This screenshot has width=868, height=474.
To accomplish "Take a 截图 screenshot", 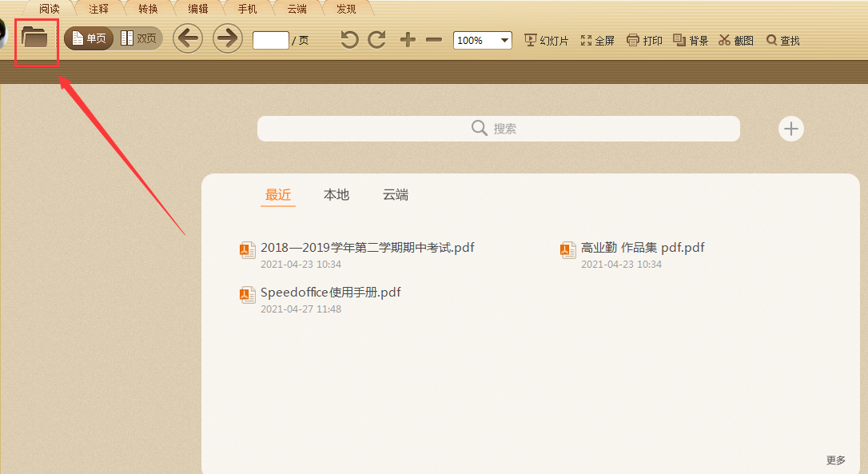I will click(735, 39).
